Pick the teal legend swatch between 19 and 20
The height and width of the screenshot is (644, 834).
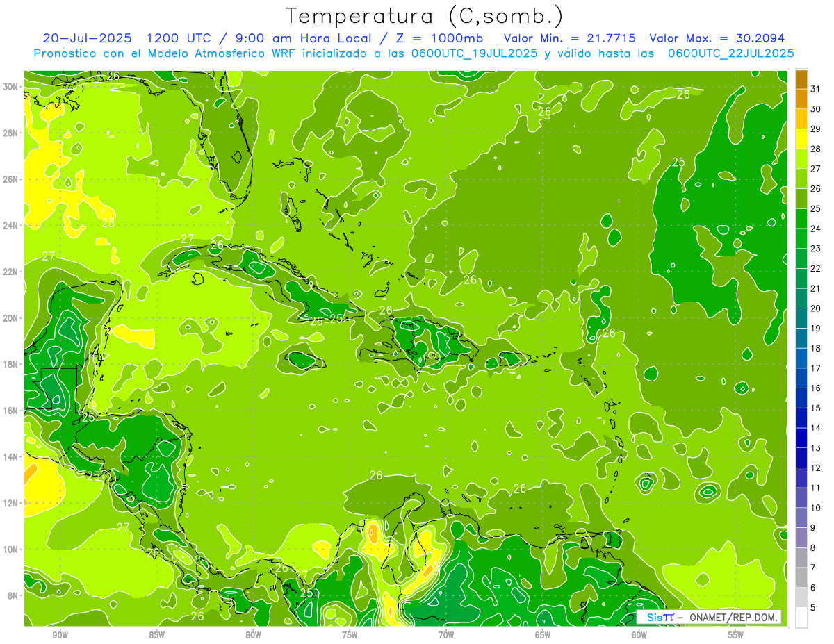(x=801, y=318)
